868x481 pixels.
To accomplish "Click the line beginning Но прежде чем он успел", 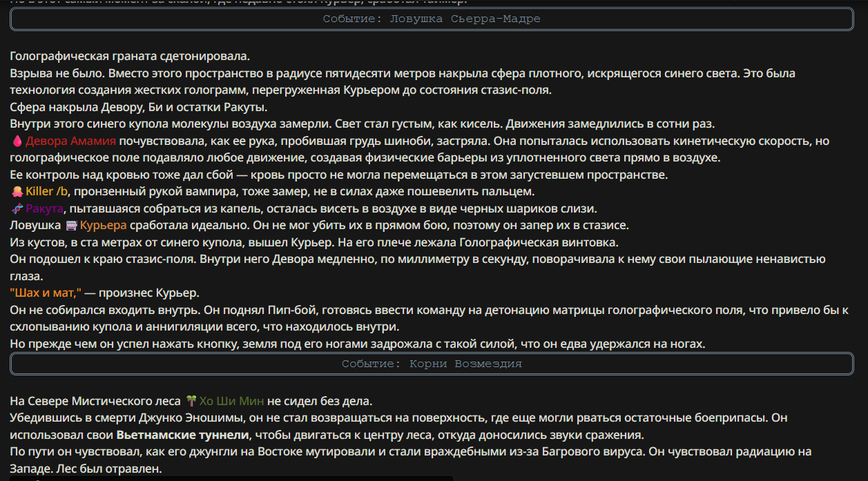I will click(x=357, y=344).
